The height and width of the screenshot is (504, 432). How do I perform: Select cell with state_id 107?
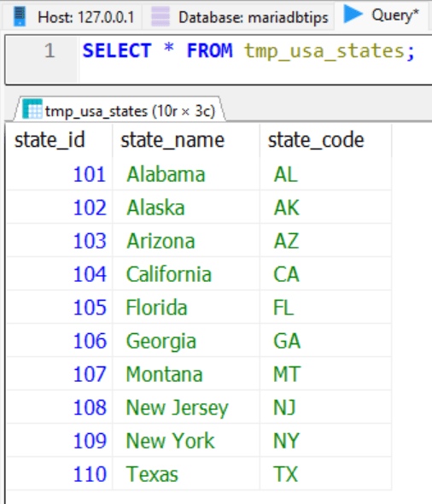[x=60, y=374]
